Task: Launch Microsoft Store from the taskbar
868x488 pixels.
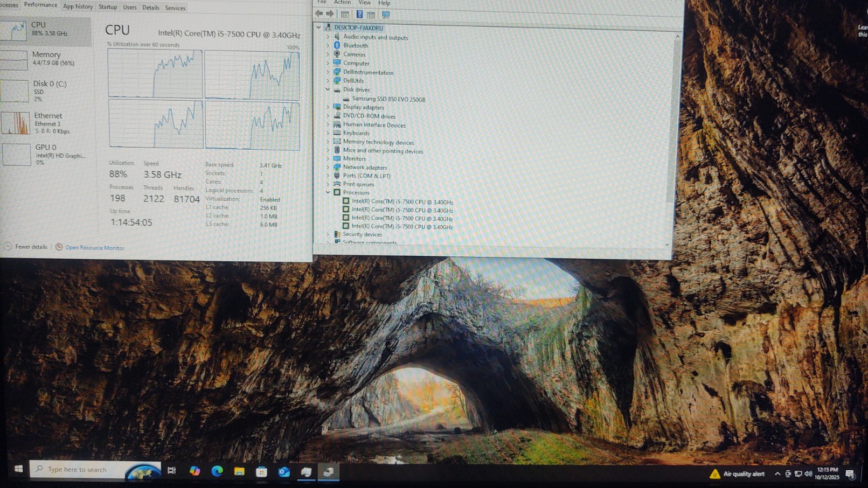Action: click(261, 472)
